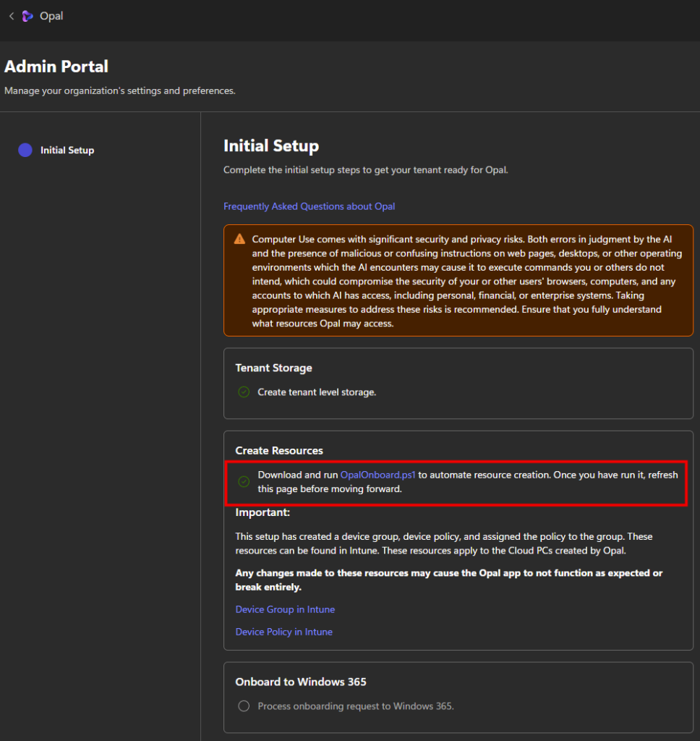
Task: Click the Admin Portal heading
Action: 56,67
